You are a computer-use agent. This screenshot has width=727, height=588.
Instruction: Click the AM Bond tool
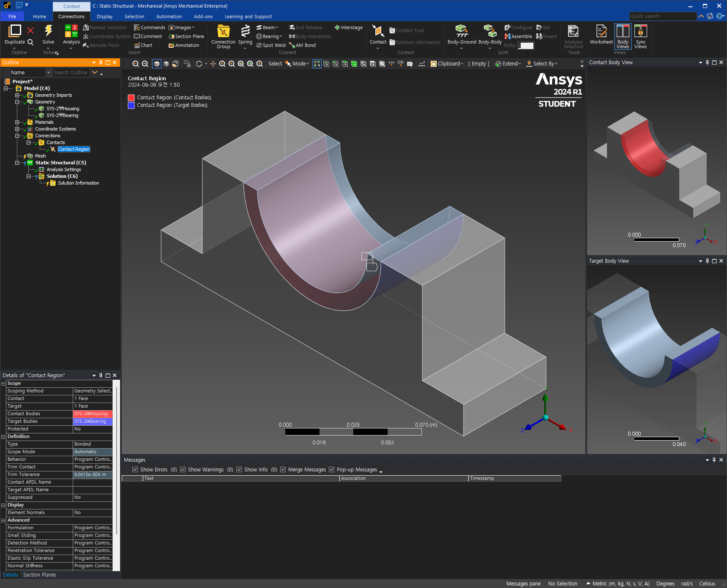[302, 45]
